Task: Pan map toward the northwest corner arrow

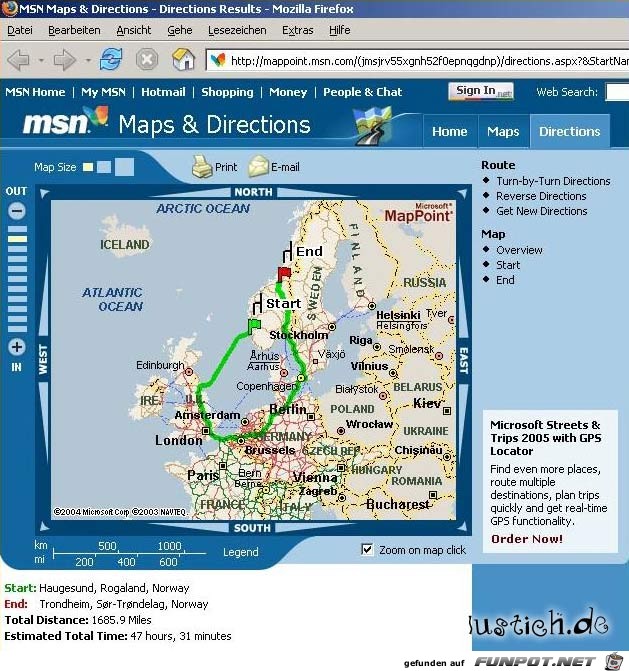Action: coord(45,193)
